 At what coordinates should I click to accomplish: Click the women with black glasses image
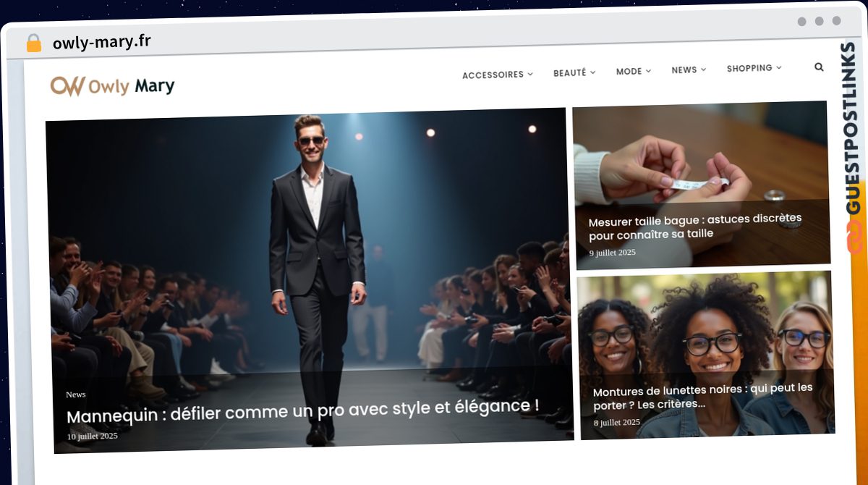(x=705, y=355)
